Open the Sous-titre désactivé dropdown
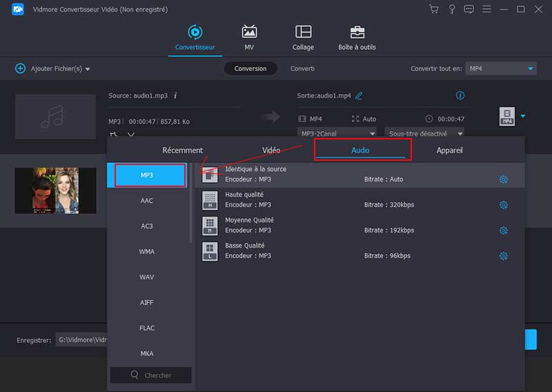The width and height of the screenshot is (552, 392). (x=424, y=133)
